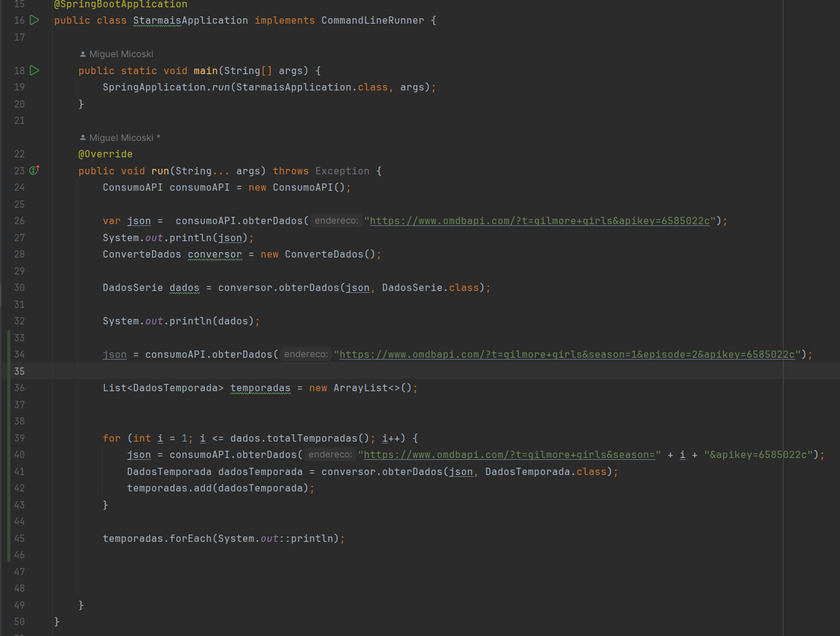
Task: Click 'println(dados)' on line 32
Action: point(212,321)
